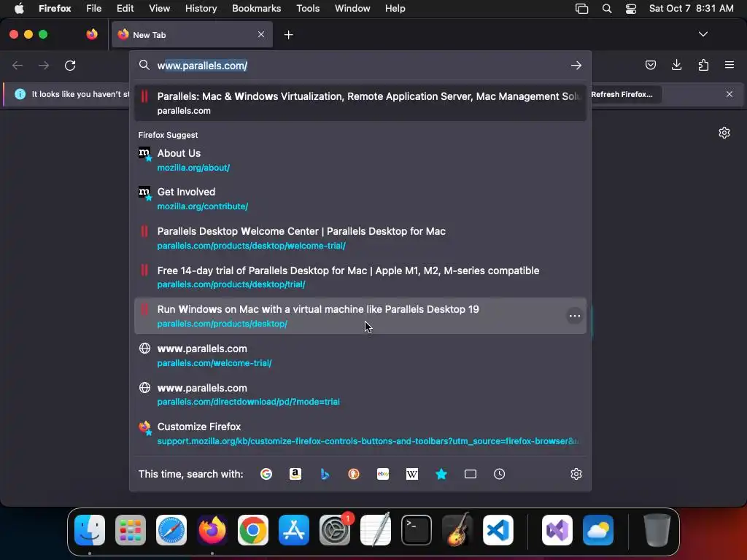Open the Tools menu
The width and height of the screenshot is (747, 560).
[x=308, y=9]
